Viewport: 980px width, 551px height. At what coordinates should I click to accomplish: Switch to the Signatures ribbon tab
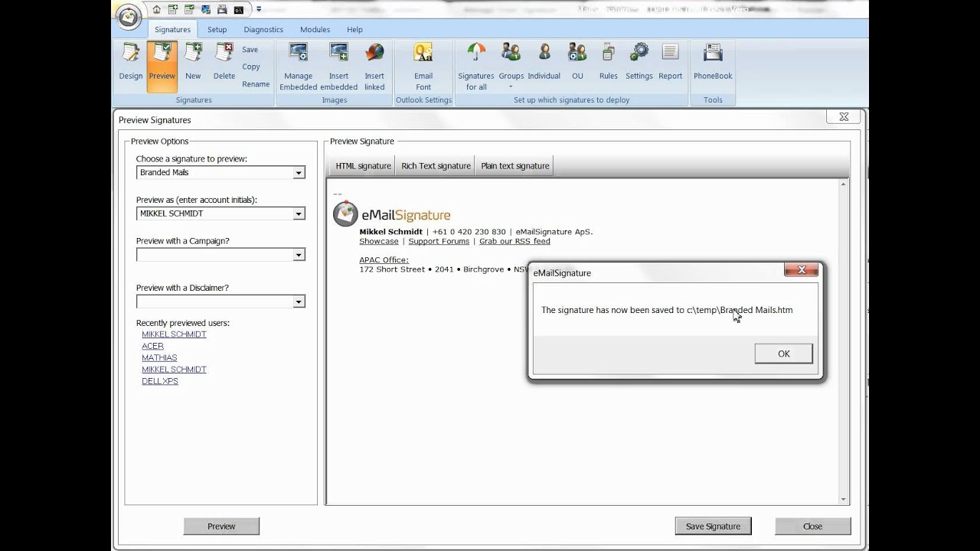[x=172, y=29]
